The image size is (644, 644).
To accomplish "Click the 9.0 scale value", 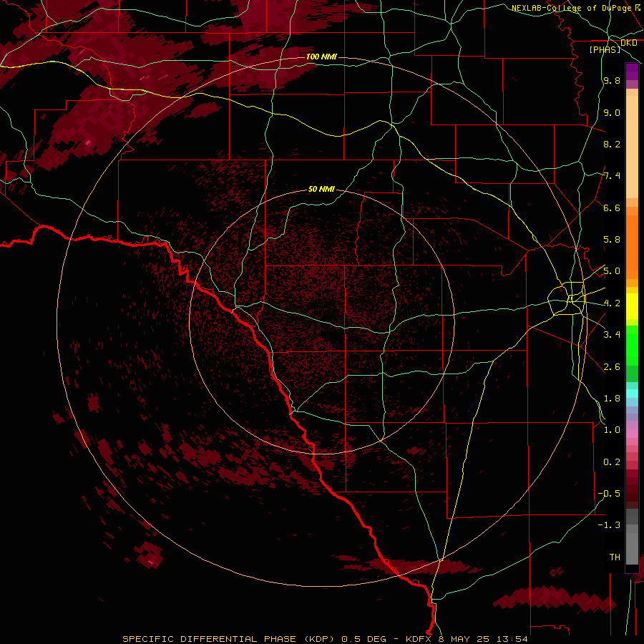I will point(612,112).
